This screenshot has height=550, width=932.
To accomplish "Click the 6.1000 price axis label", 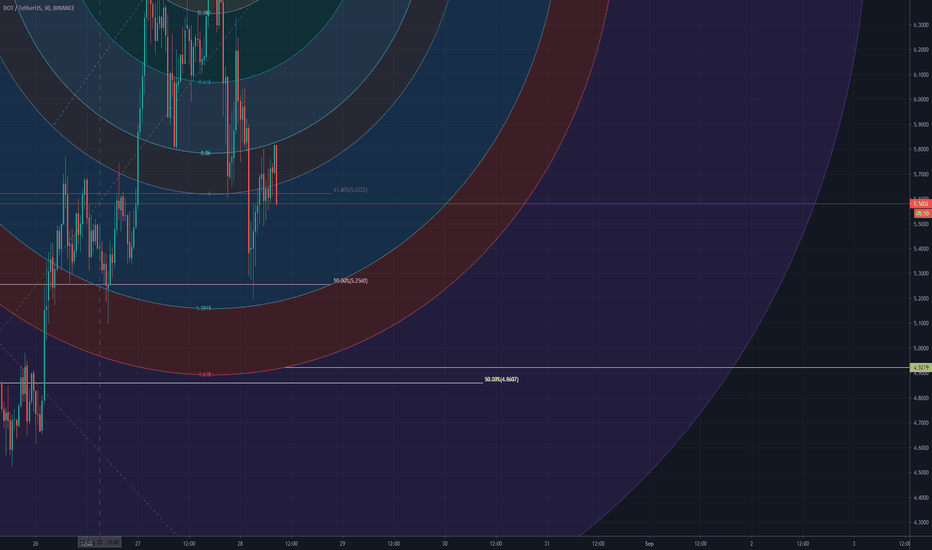I will pyautogui.click(x=921, y=75).
